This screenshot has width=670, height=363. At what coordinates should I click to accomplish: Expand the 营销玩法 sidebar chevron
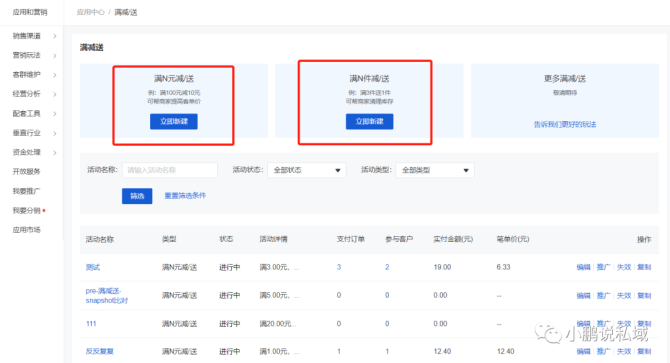point(55,56)
